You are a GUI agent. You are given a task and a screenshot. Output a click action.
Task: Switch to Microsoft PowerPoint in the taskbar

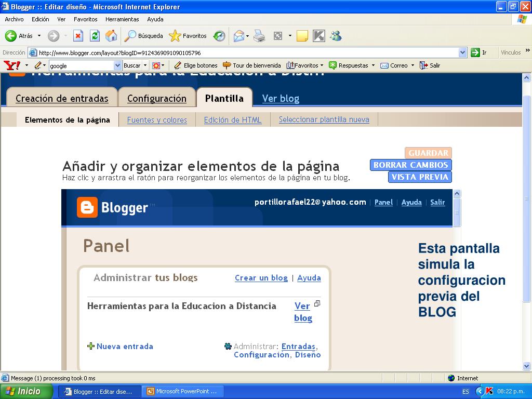click(x=182, y=391)
